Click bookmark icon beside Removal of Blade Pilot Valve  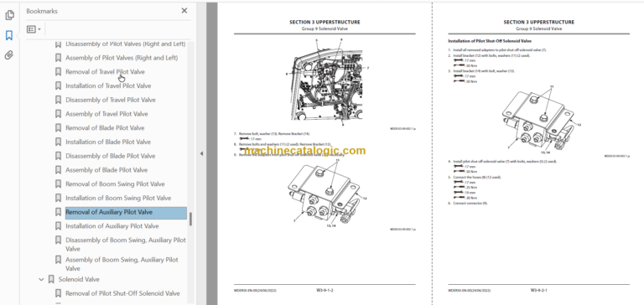(x=59, y=127)
